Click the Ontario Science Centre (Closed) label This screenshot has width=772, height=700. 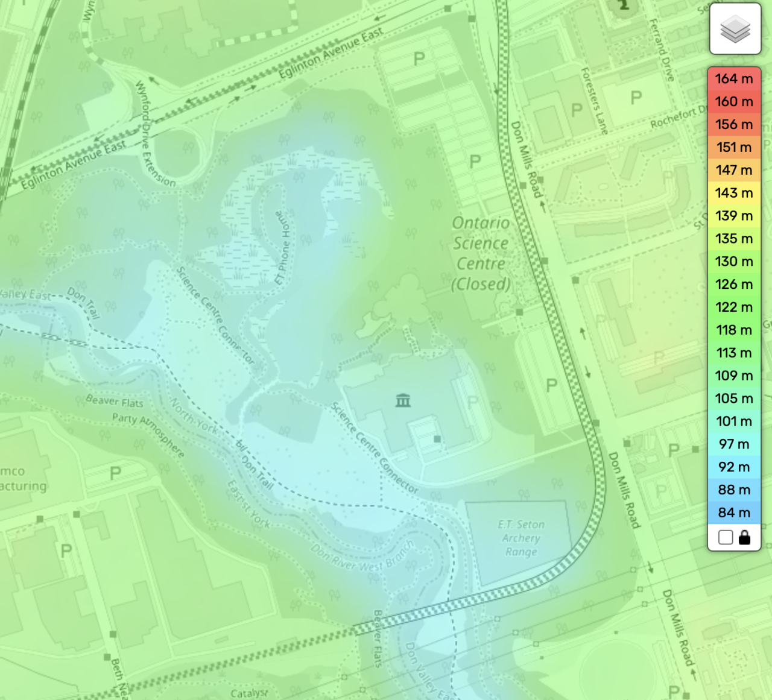click(481, 253)
